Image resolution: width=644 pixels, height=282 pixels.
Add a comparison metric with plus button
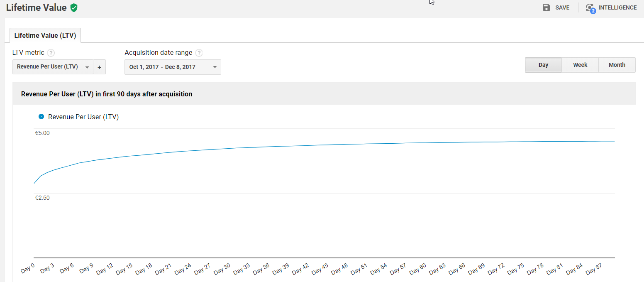pyautogui.click(x=99, y=67)
